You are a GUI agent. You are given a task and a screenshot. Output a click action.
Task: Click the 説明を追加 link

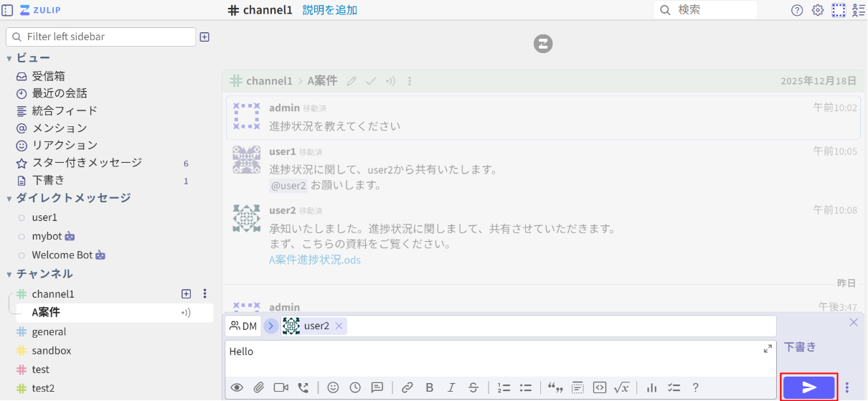[329, 10]
